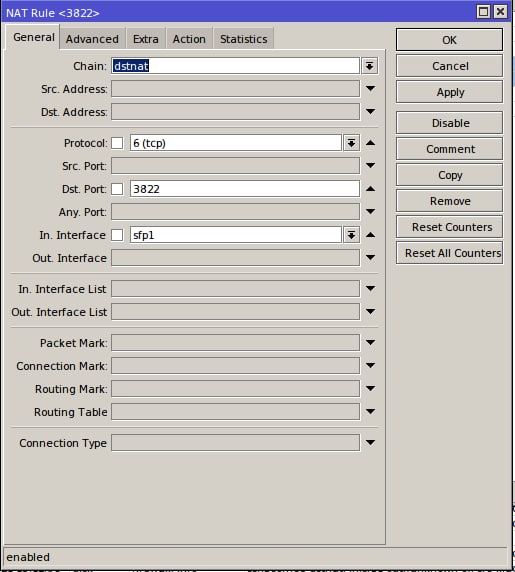
Task: Toggle the Protocol invert checkbox
Action: point(117,143)
